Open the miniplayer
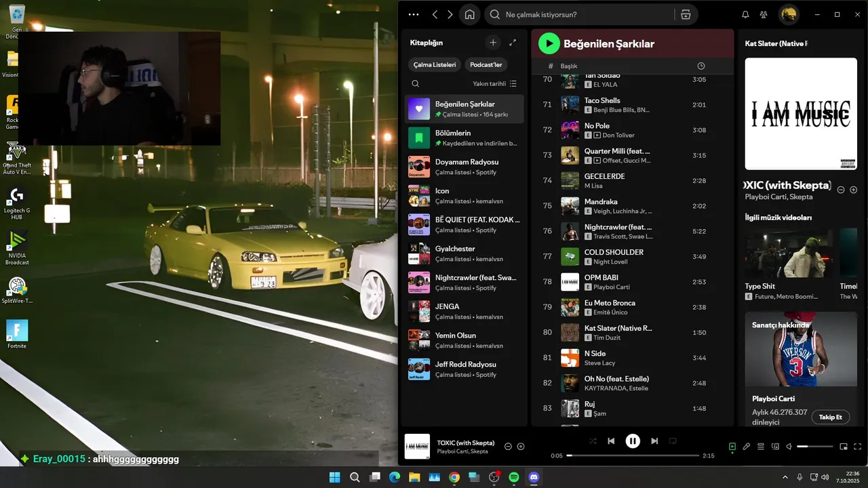 coord(844,447)
